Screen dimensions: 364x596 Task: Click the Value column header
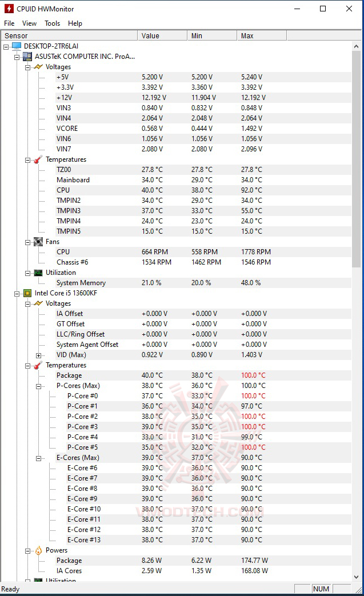point(162,36)
